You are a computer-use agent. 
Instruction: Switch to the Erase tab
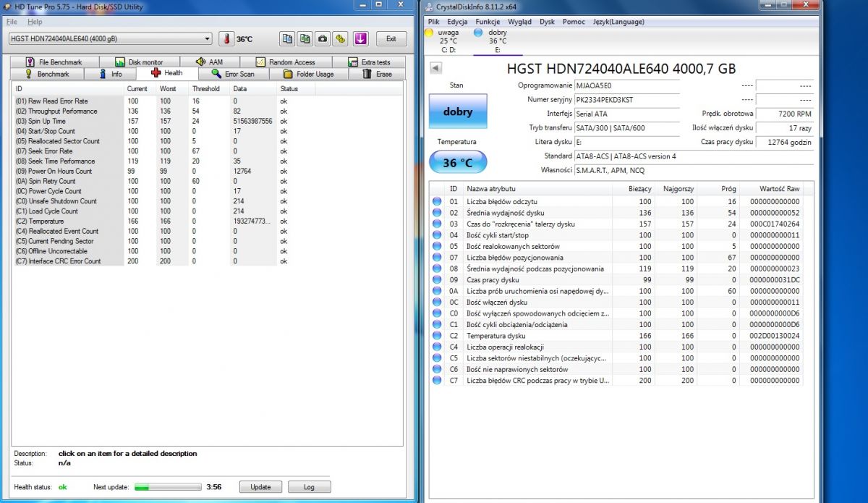(x=377, y=74)
